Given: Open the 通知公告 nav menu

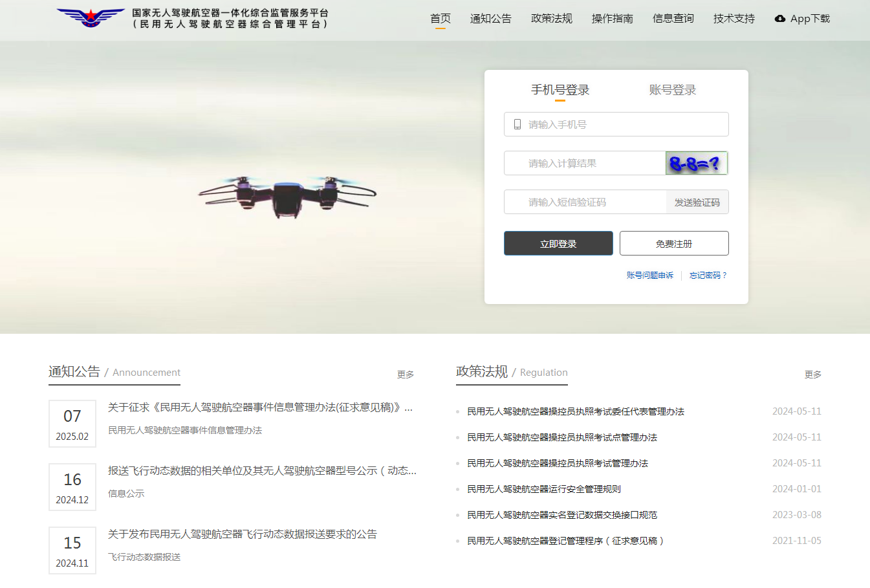Looking at the screenshot, I should [x=491, y=19].
